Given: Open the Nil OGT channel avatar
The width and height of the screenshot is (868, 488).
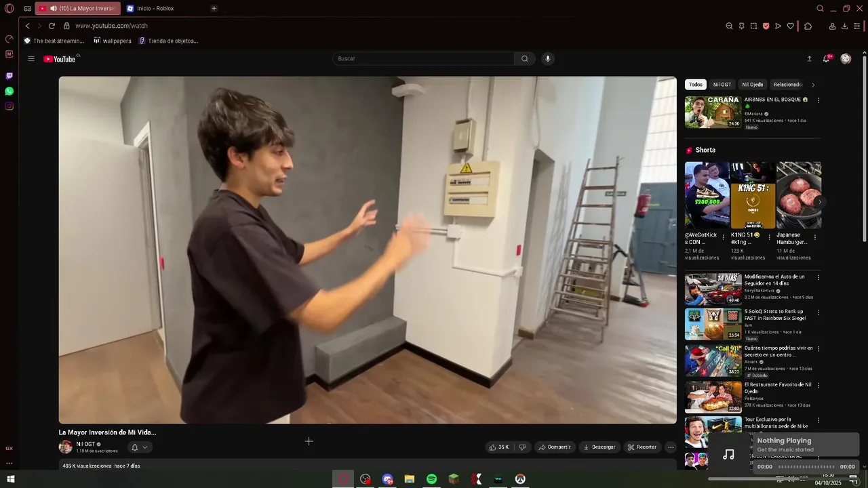Looking at the screenshot, I should coord(66,447).
